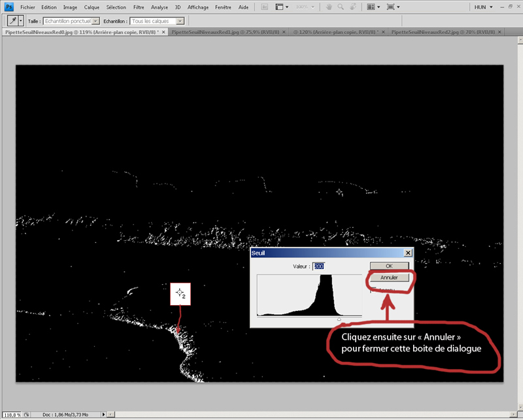
Task: Open the Fichier menu
Action: click(27, 7)
